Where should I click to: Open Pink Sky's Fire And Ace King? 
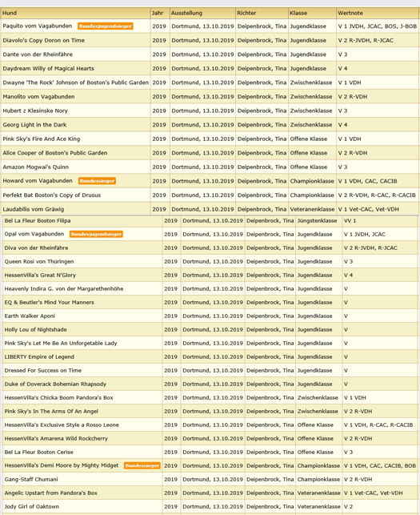42,139
